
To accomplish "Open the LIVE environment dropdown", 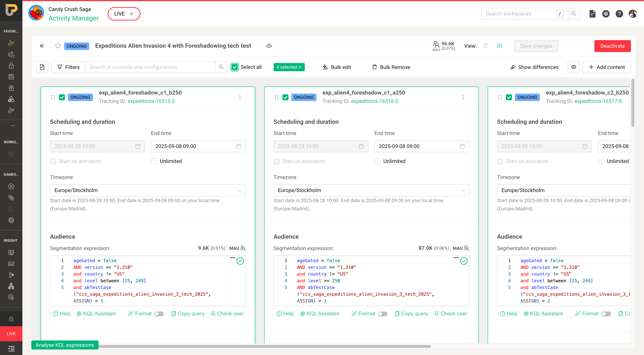I will (124, 14).
